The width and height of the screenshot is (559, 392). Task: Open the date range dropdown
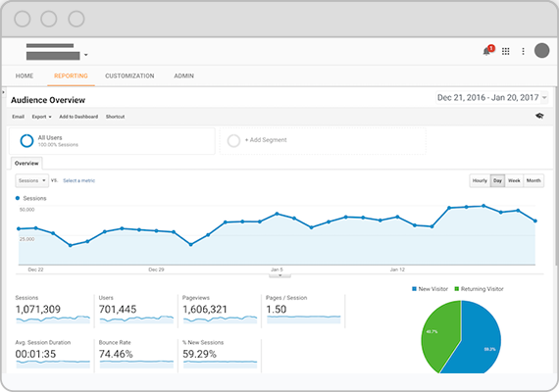[x=492, y=98]
